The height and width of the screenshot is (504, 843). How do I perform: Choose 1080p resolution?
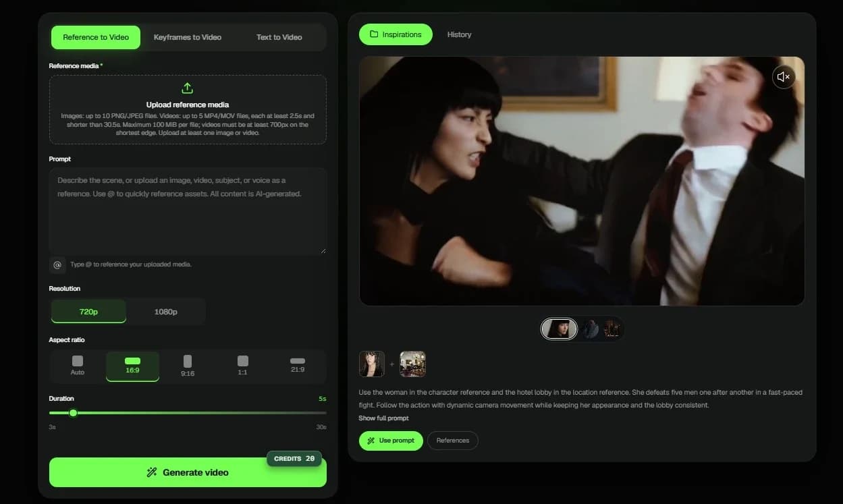coord(165,312)
